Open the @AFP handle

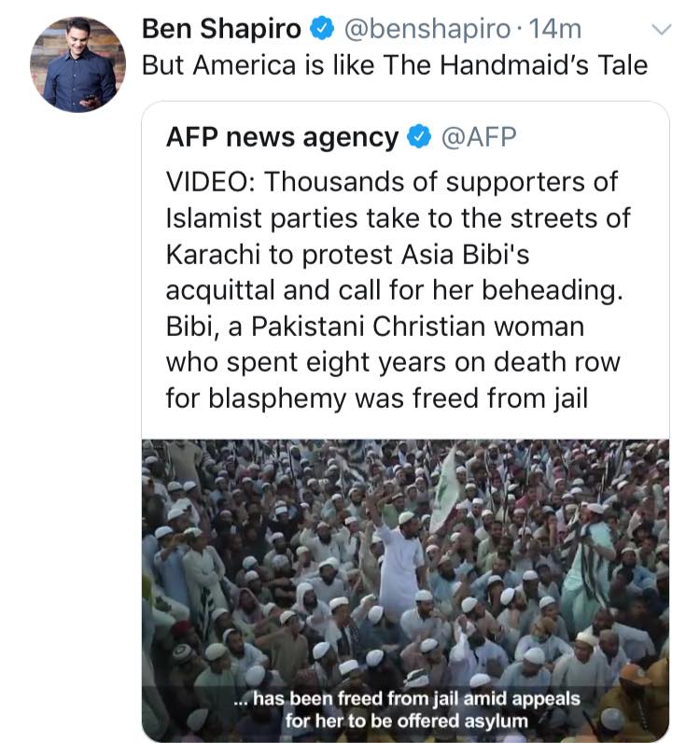click(x=479, y=137)
